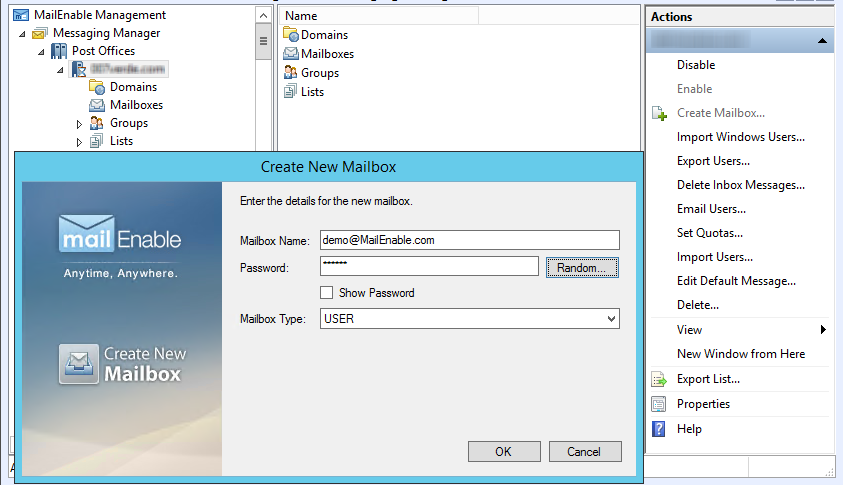The height and width of the screenshot is (485, 843).
Task: Click the Lists icon in tree
Action: pyautogui.click(x=96, y=141)
